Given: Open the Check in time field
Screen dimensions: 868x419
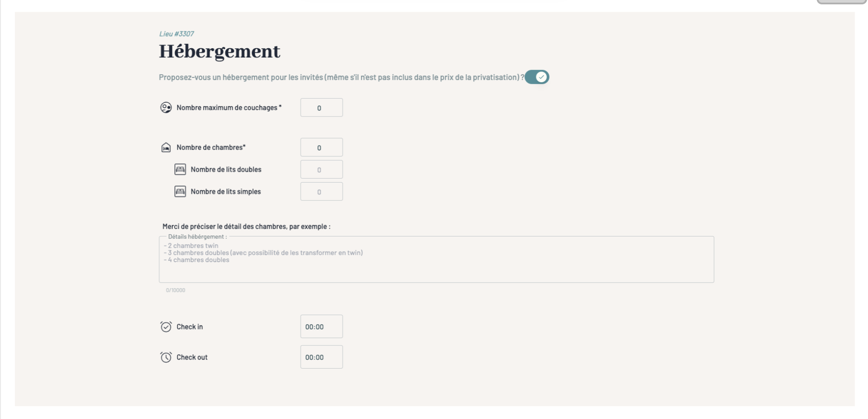Looking at the screenshot, I should coord(321,327).
